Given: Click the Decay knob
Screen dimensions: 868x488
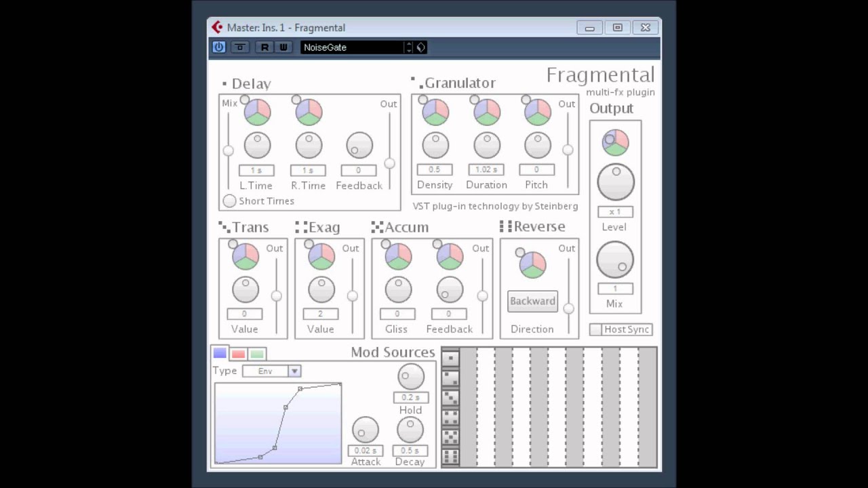Looking at the screenshot, I should pos(410,430).
